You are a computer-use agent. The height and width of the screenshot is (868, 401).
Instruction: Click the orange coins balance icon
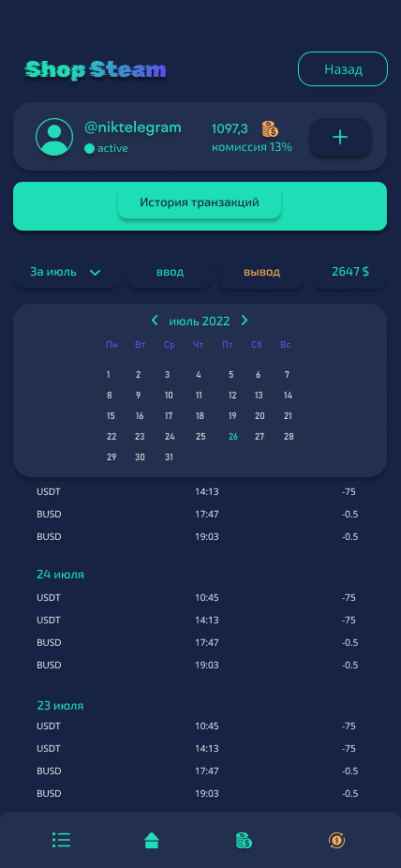270,129
